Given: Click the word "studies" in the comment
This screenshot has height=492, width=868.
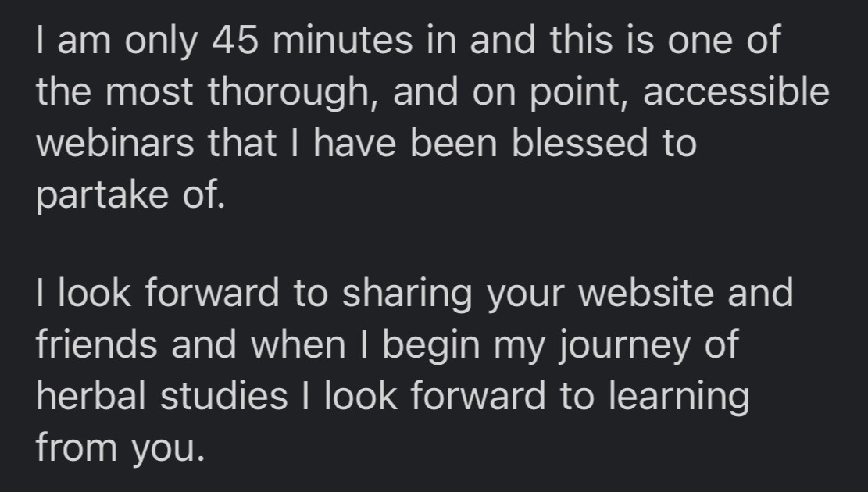Looking at the screenshot, I should point(223,396).
